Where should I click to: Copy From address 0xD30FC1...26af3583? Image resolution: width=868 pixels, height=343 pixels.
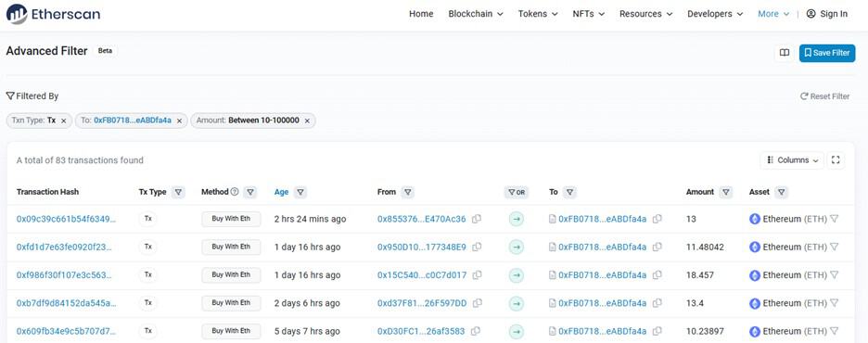(476, 331)
